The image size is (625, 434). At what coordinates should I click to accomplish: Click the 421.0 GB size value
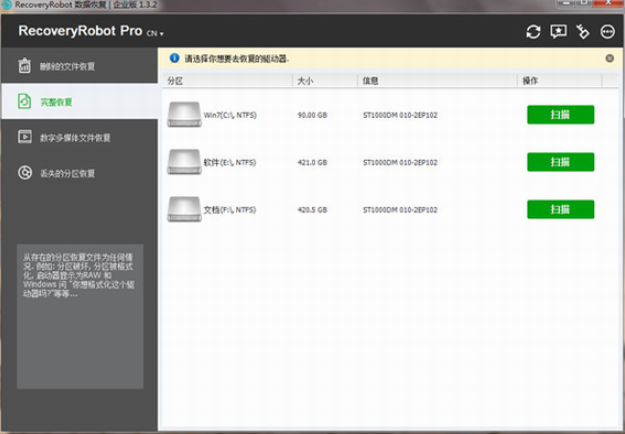[312, 163]
